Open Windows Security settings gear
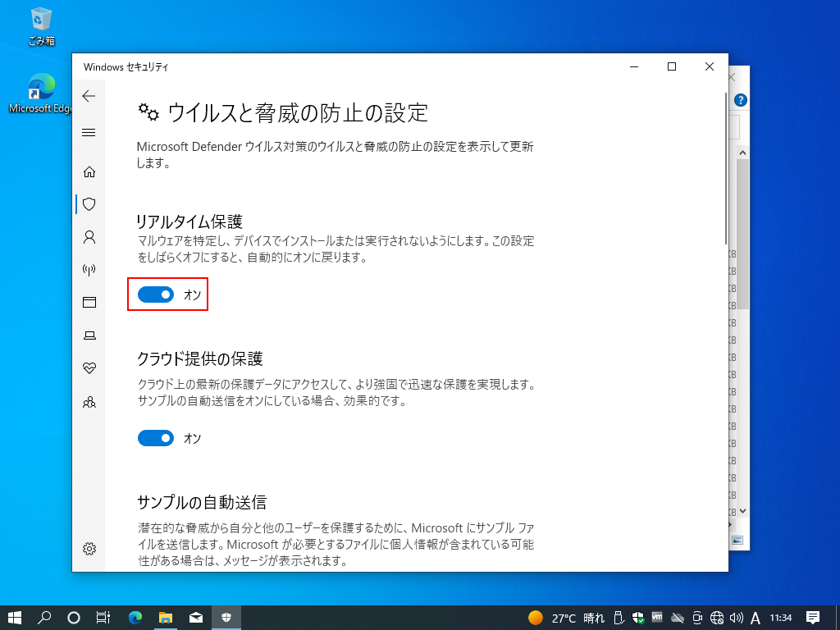Image resolution: width=840 pixels, height=630 pixels. point(89,549)
